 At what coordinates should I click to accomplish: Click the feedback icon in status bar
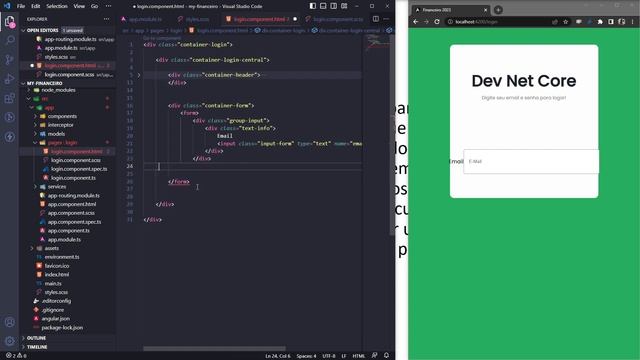[x=374, y=356]
